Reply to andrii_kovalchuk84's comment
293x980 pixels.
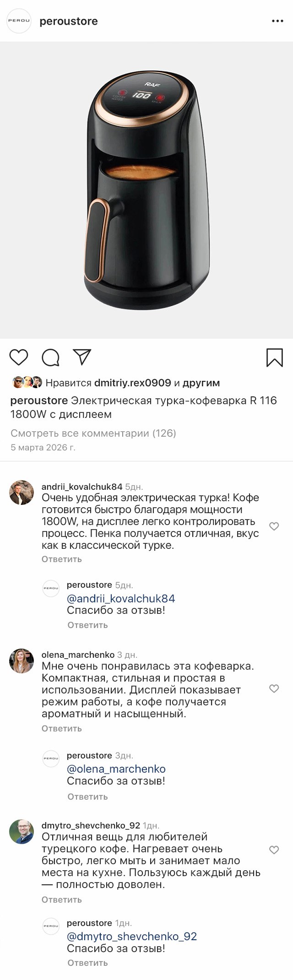(61, 559)
